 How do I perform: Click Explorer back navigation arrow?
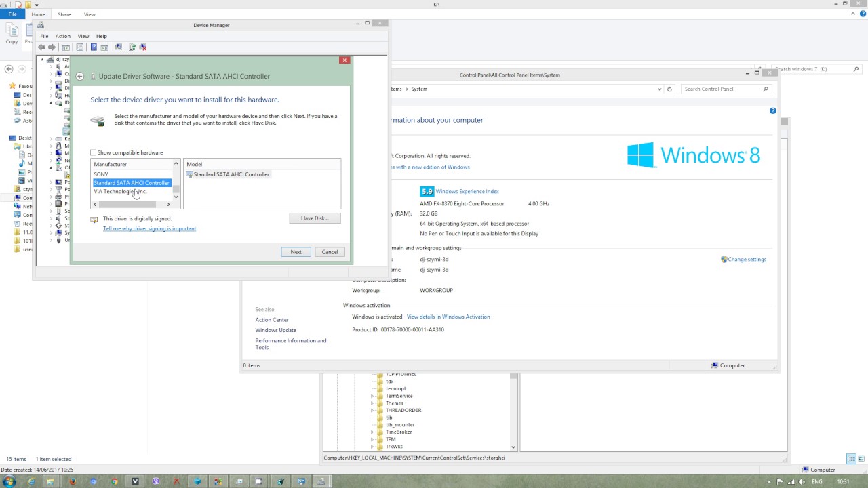[x=9, y=69]
